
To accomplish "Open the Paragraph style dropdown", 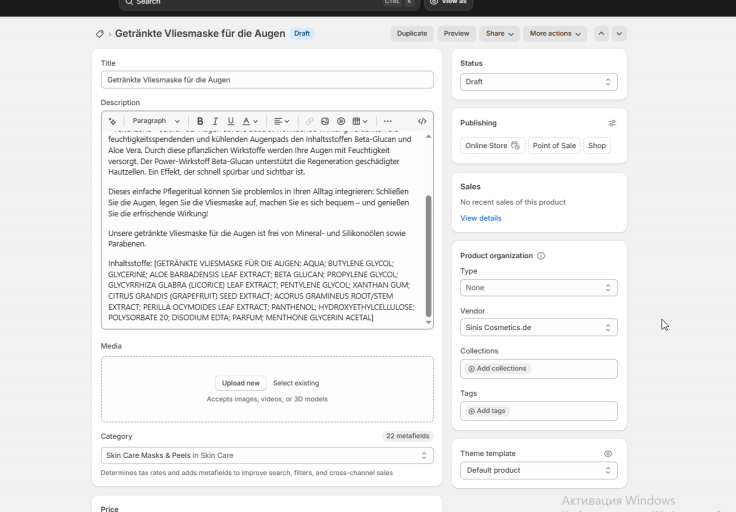I will point(156,121).
